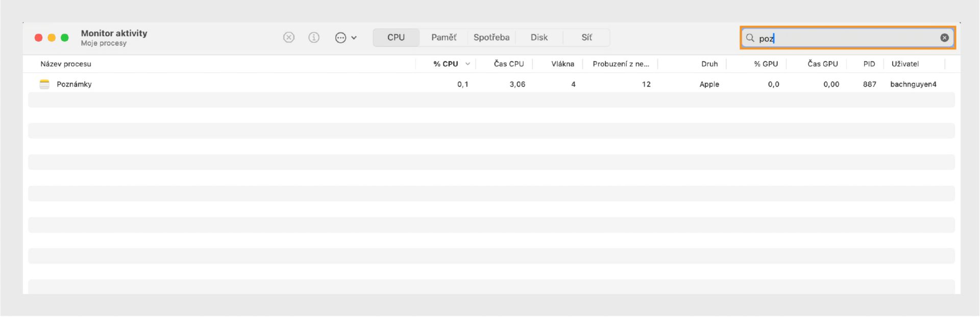The height and width of the screenshot is (317, 980).
Task: Switch to the Paměť tab
Action: 444,37
